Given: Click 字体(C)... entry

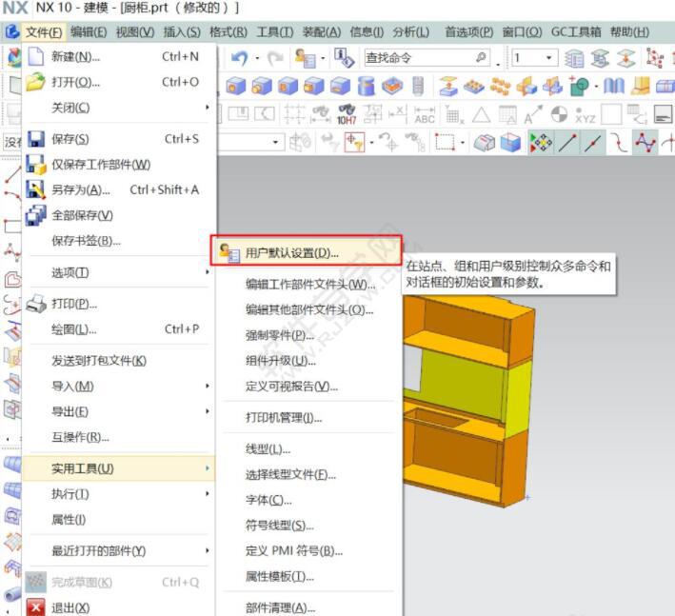Looking at the screenshot, I should tap(308, 500).
